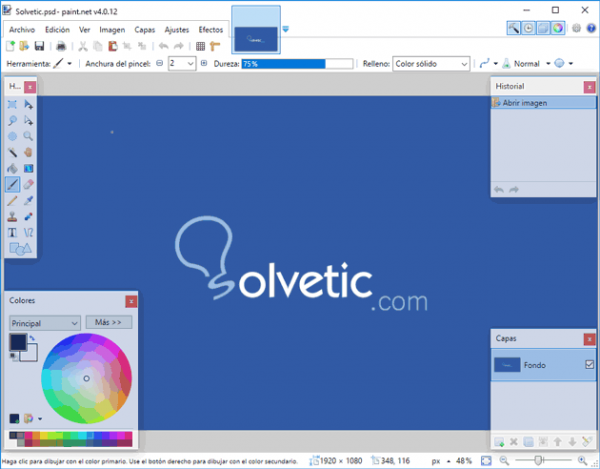Decrease brush width with minus button
The height and width of the screenshot is (469, 600).
[x=160, y=63]
